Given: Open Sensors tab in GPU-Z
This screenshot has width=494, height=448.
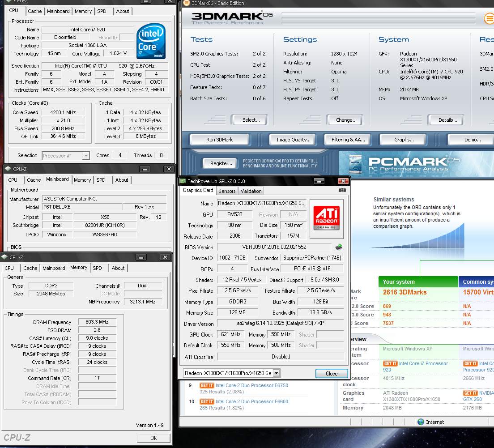Looking at the screenshot, I should coord(227,191).
